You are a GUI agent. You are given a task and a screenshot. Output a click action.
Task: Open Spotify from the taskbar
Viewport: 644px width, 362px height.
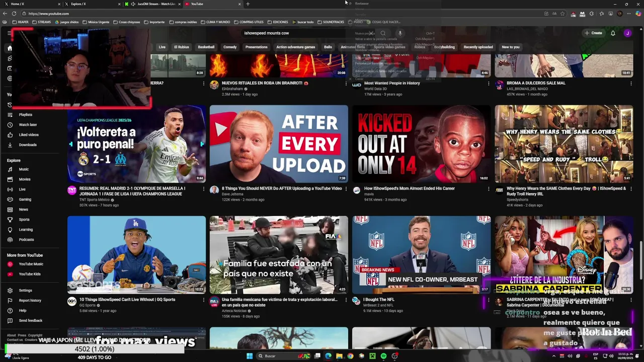click(x=383, y=356)
